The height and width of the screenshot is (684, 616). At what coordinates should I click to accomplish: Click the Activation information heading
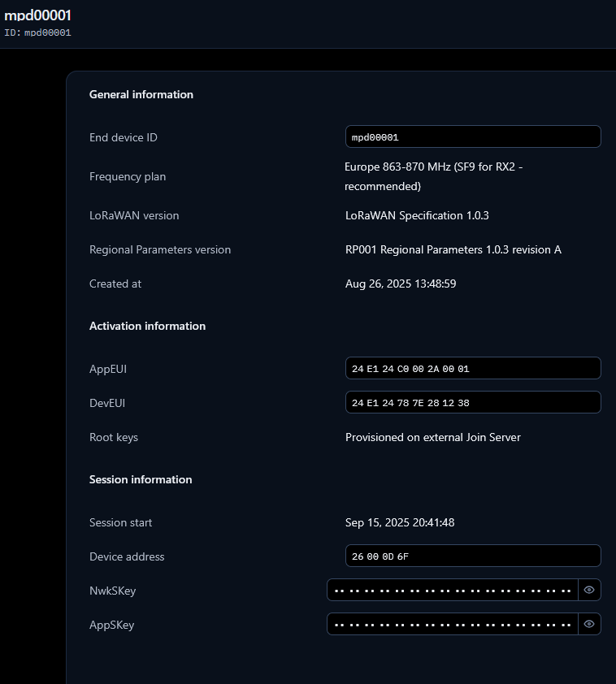147,326
